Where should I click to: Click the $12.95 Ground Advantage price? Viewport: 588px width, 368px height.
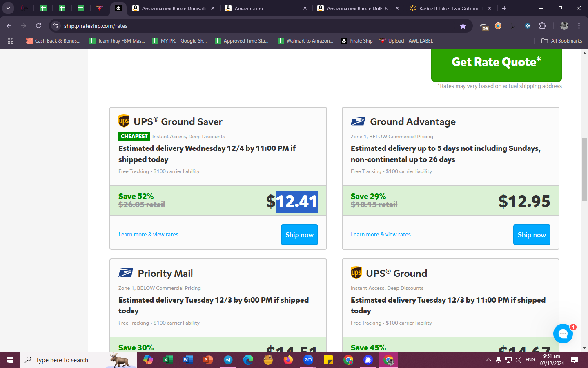click(524, 202)
